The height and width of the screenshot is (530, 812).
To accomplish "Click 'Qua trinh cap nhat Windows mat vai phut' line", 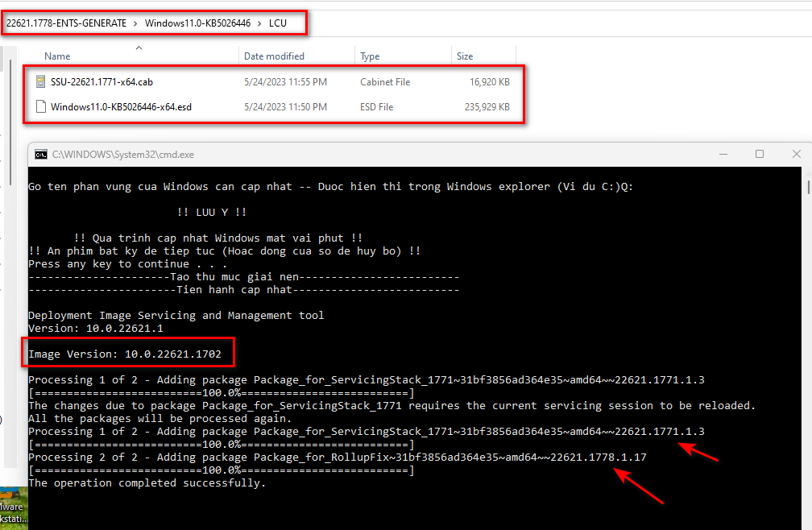I will pyautogui.click(x=218, y=238).
